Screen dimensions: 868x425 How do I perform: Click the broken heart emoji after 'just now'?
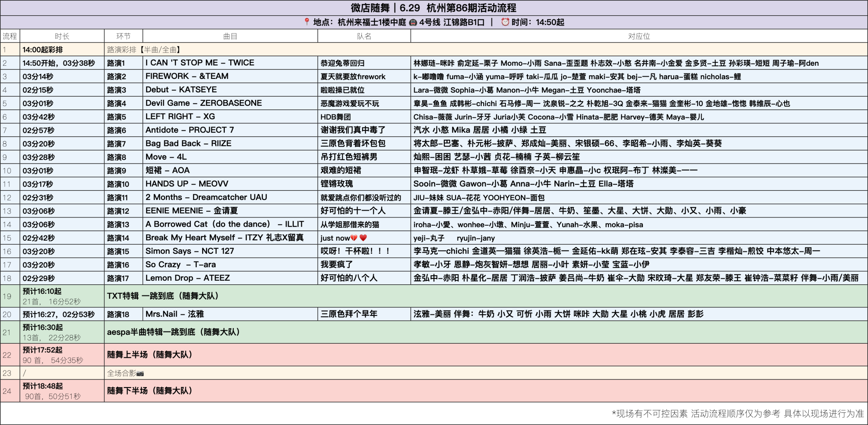(354, 238)
